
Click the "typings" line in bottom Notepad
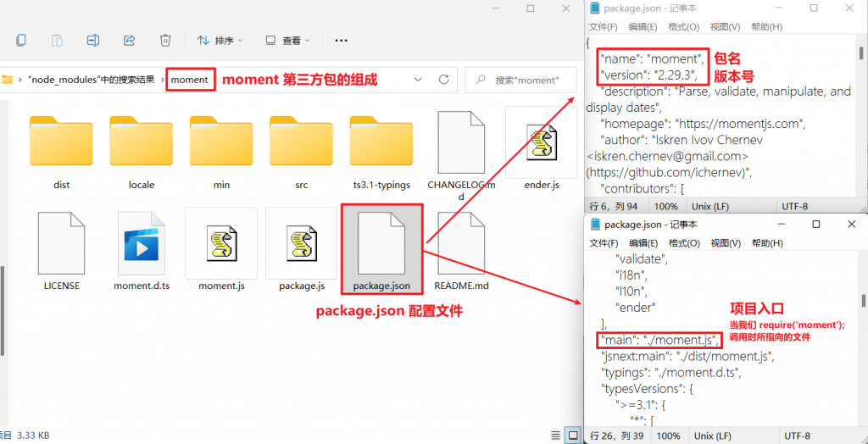(671, 372)
